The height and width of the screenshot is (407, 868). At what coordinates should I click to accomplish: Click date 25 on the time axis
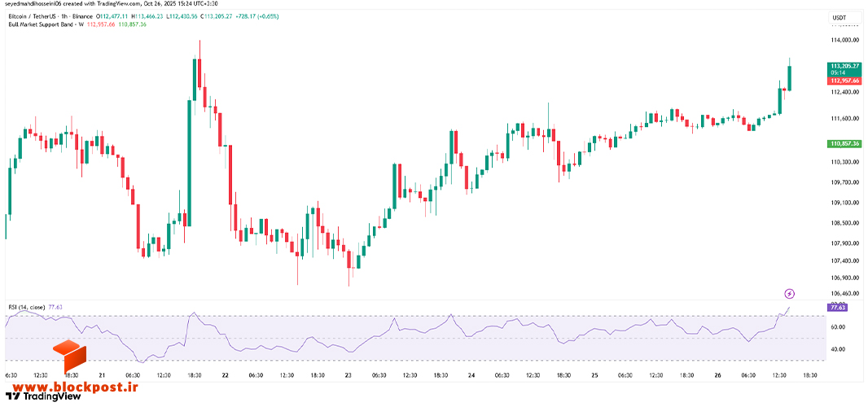(595, 375)
